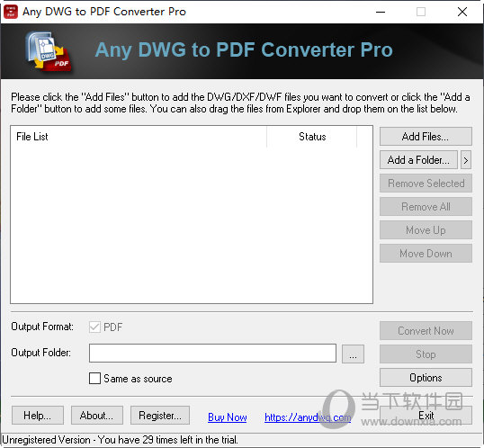Expand the arrow next to Add a Folder
The height and width of the screenshot is (448, 484).
[x=466, y=160]
